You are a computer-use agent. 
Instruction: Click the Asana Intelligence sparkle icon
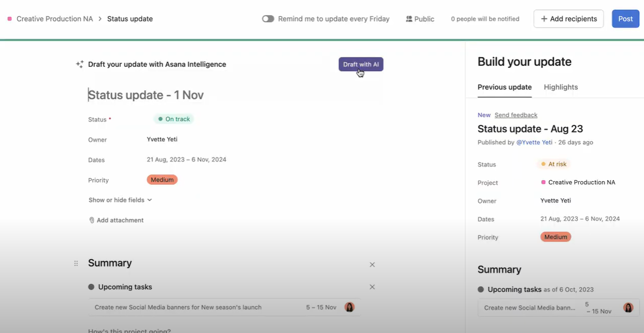click(80, 64)
